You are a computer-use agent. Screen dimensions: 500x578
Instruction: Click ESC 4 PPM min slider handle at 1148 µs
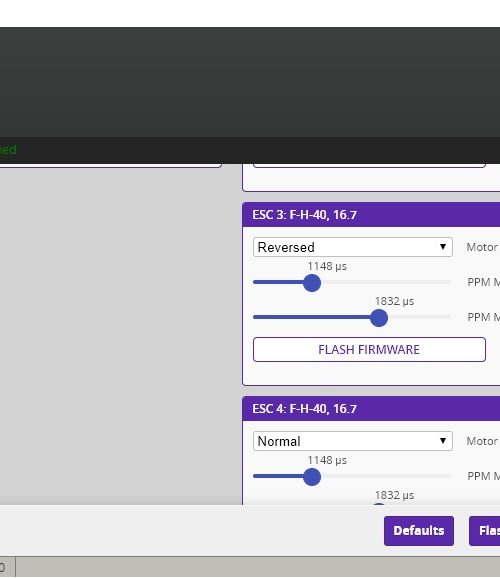(312, 477)
